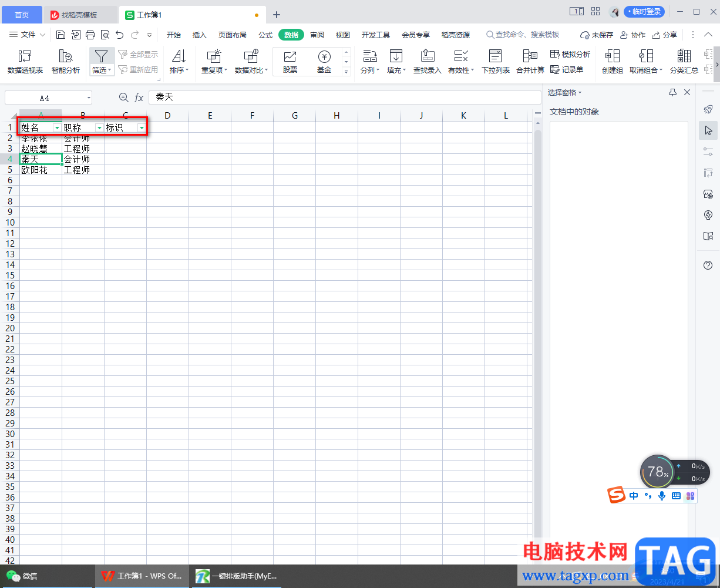Switch to the 公式 tab
Screen dimensions: 720x588
pyautogui.click(x=265, y=35)
